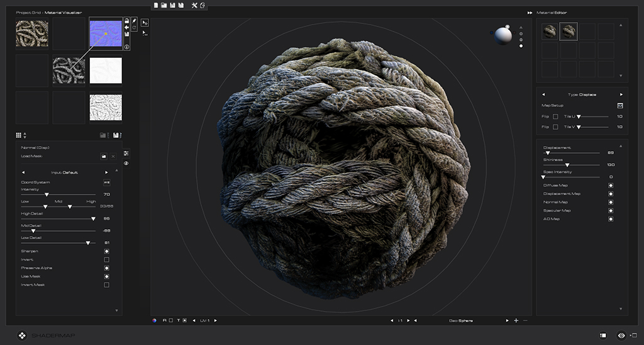Open the tools wrench settings icon
Image resolution: width=644 pixels, height=345 pixels.
coord(194,6)
